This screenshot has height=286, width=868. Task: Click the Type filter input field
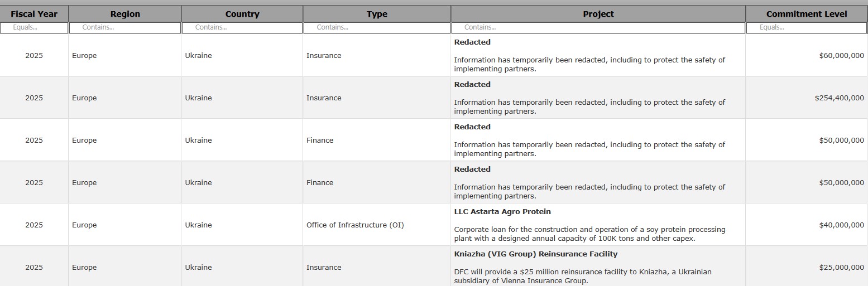(377, 27)
